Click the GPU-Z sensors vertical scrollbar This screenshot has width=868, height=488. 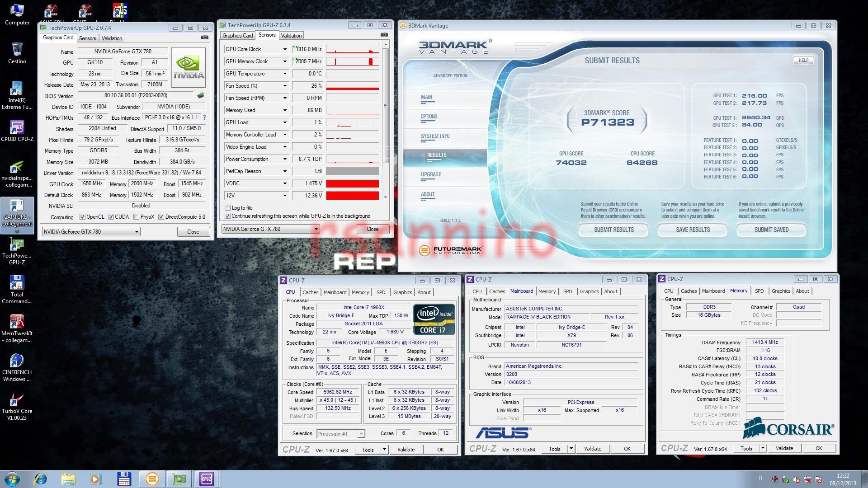click(385, 106)
